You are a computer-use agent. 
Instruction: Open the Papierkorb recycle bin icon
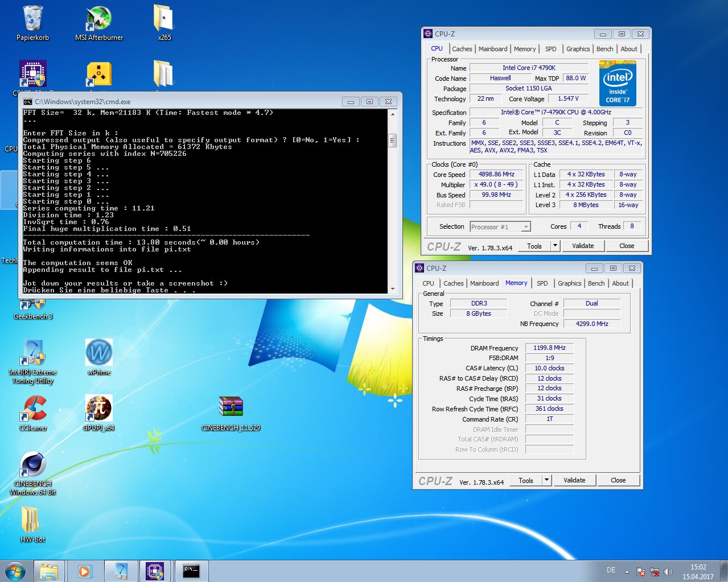pos(32,23)
